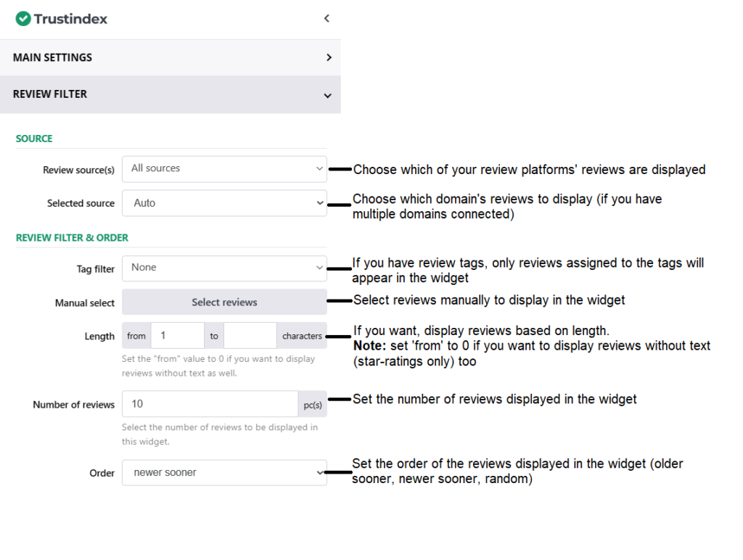Open the Review source(s) dropdown
Image resolution: width=743 pixels, height=560 pixels.
[224, 169]
